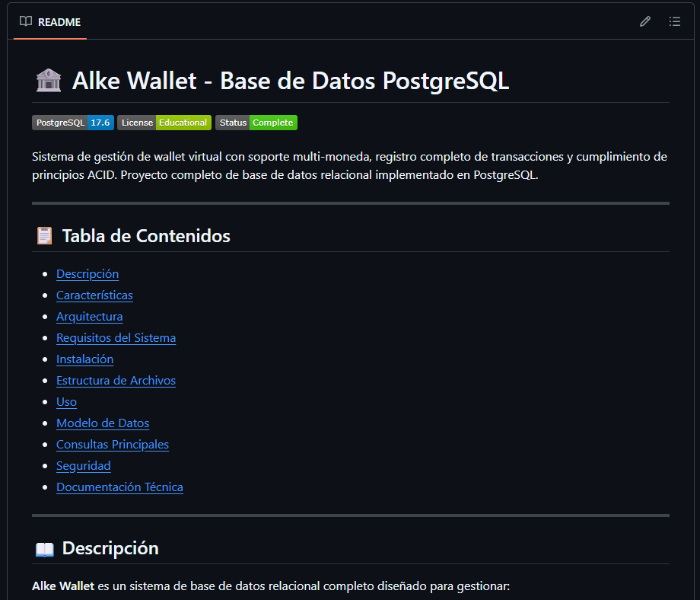Open the Arquitectura link
Screen dimensions: 700x600
[89, 316]
